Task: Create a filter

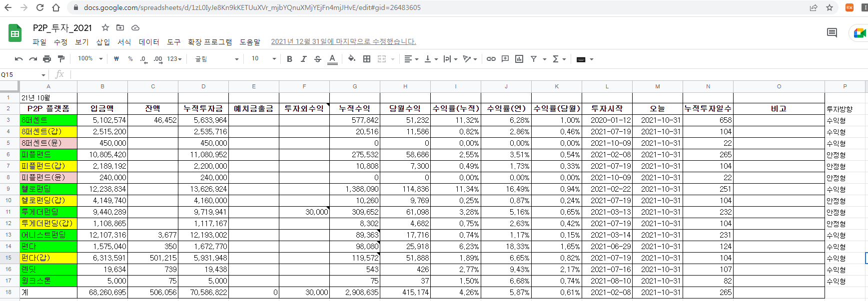Action: click(x=534, y=59)
